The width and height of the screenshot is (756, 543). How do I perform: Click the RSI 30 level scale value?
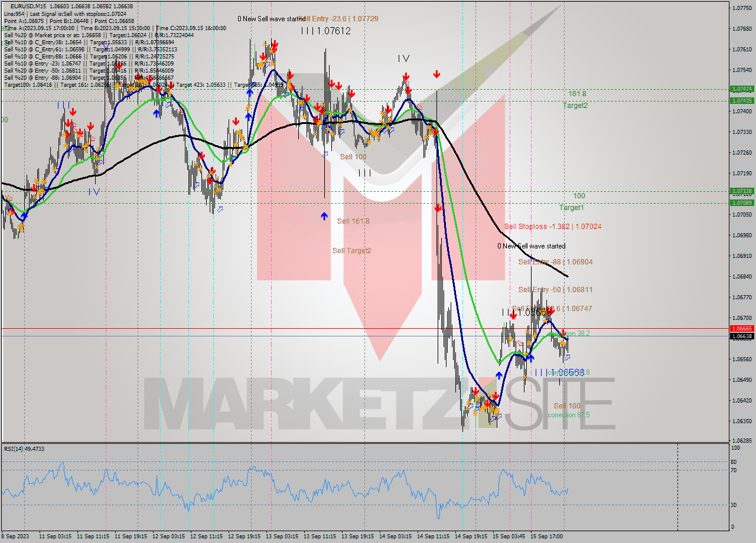(x=734, y=505)
